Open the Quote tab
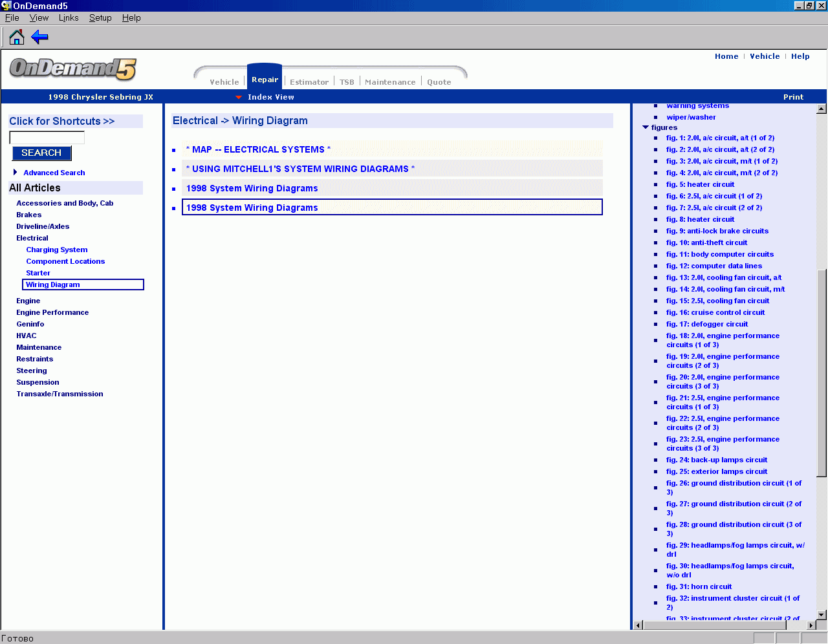Image resolution: width=828 pixels, height=644 pixels. pyautogui.click(x=439, y=82)
